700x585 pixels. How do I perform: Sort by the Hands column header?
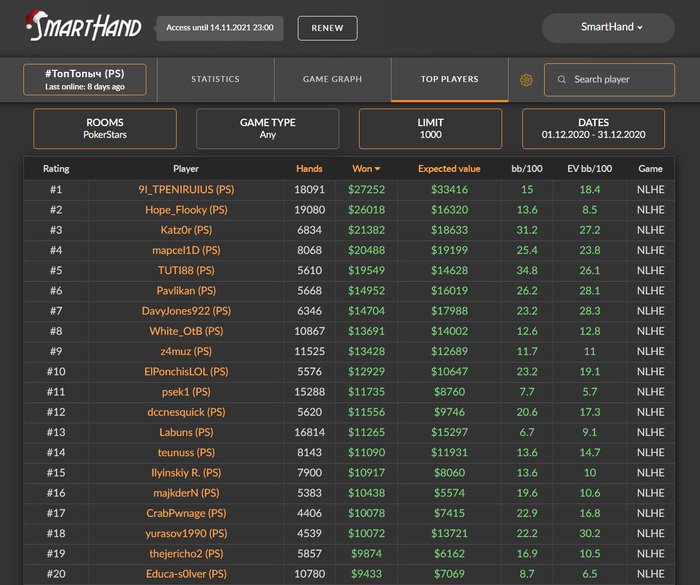coord(309,169)
